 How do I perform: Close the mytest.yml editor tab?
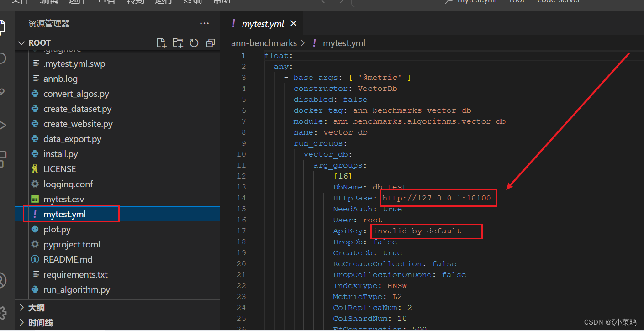click(294, 23)
